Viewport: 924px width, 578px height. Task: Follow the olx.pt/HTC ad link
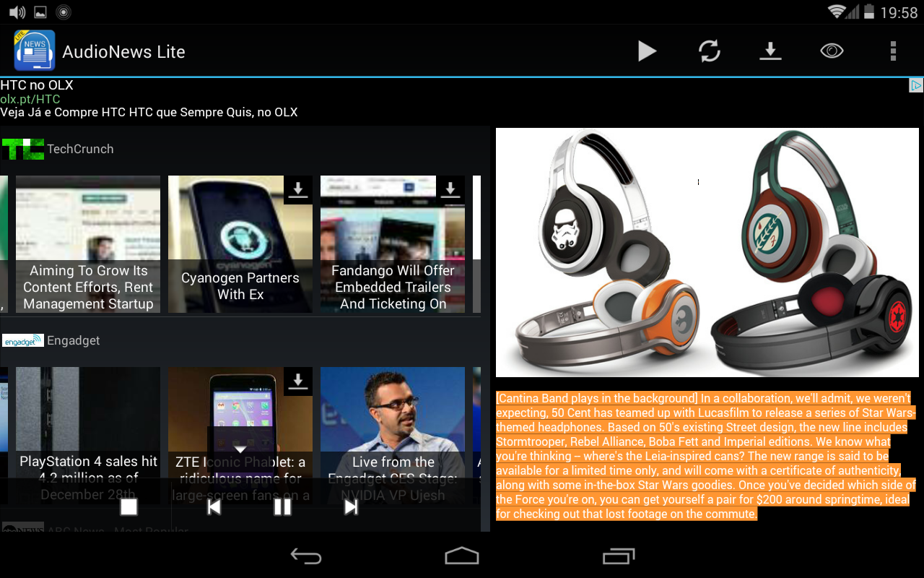pos(30,99)
